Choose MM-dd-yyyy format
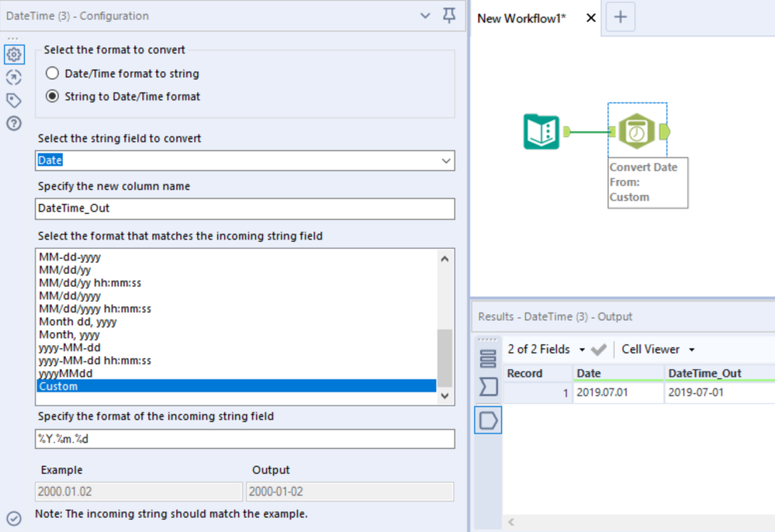The height and width of the screenshot is (532, 775). click(237, 257)
